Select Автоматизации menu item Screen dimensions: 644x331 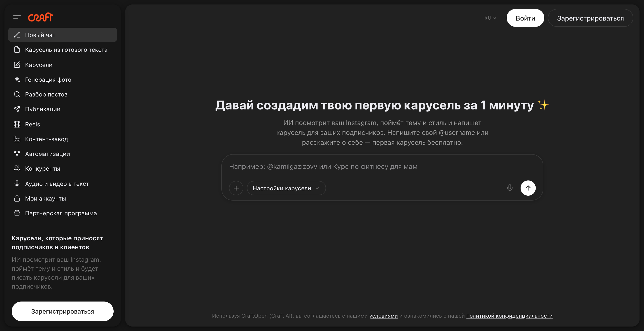click(x=63, y=153)
